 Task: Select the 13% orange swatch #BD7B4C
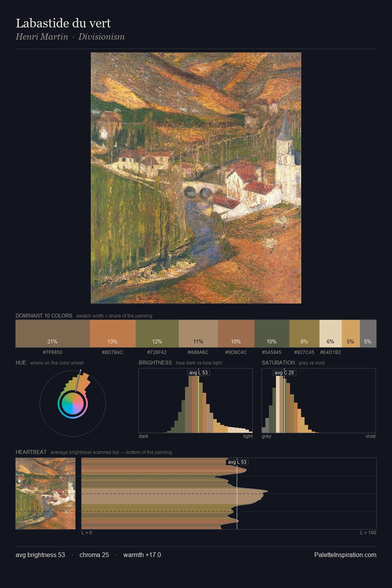click(113, 334)
